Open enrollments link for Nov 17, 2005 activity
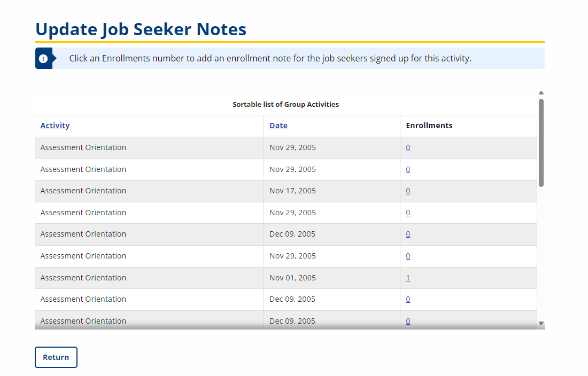588x376 pixels. pos(408,191)
